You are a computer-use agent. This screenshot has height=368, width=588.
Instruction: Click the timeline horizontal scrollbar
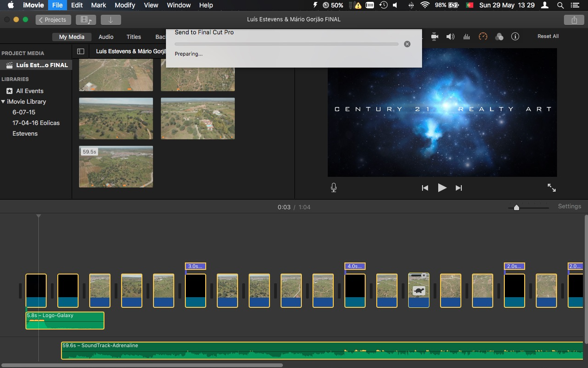[142, 365]
